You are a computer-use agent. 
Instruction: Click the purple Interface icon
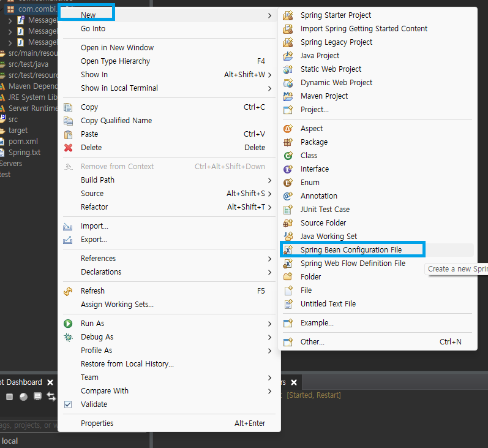[288, 169]
